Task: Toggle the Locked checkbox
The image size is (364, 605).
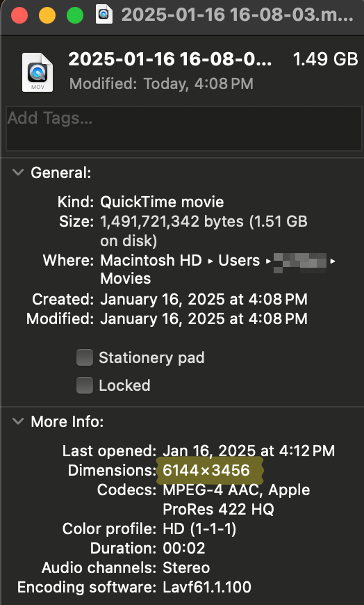Action: click(x=85, y=385)
